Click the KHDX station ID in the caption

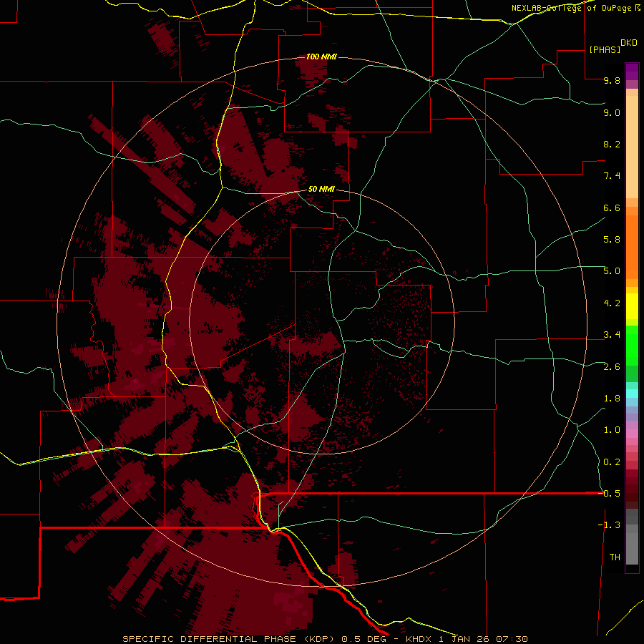click(x=420, y=640)
